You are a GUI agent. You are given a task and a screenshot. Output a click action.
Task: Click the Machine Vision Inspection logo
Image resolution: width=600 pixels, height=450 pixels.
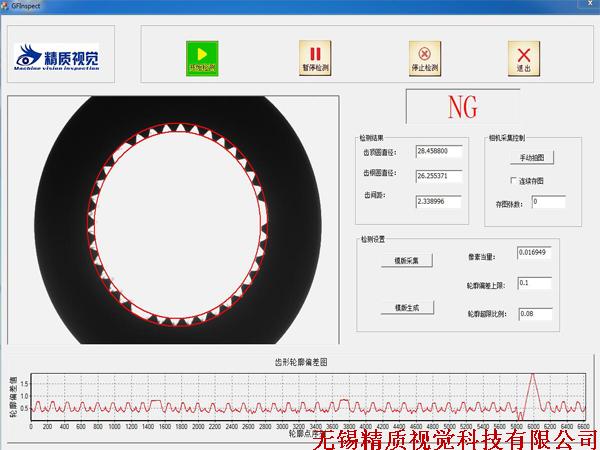[x=59, y=57]
